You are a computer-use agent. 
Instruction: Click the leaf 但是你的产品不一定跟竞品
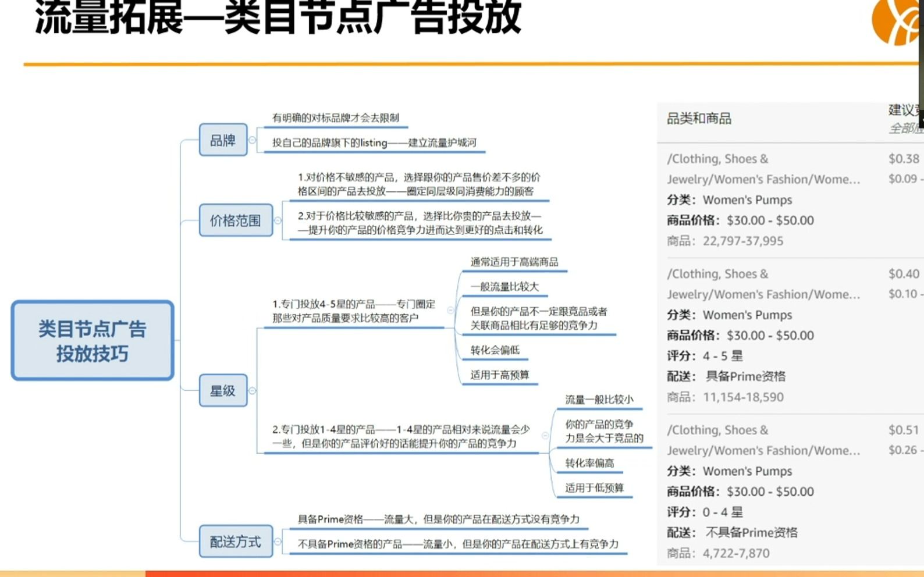click(538, 318)
